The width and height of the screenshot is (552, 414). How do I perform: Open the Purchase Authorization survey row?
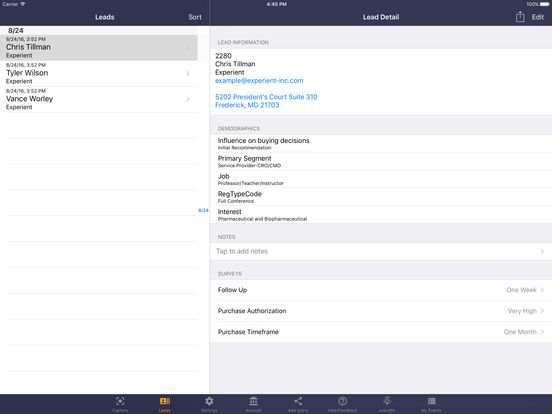pos(381,311)
